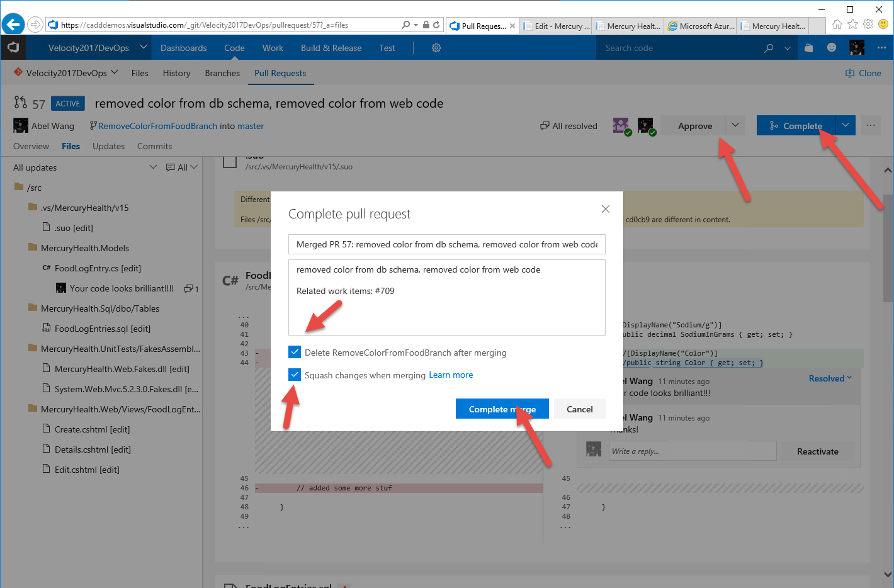Click the vertical scrollbar down arrow

coord(888,574)
